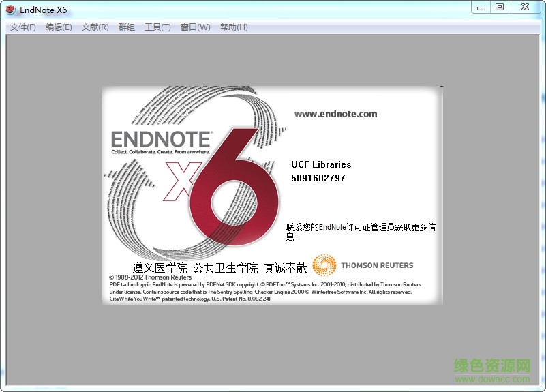546x392 pixels.
Task: Click the Thomson Reuters logo
Action: (x=363, y=265)
